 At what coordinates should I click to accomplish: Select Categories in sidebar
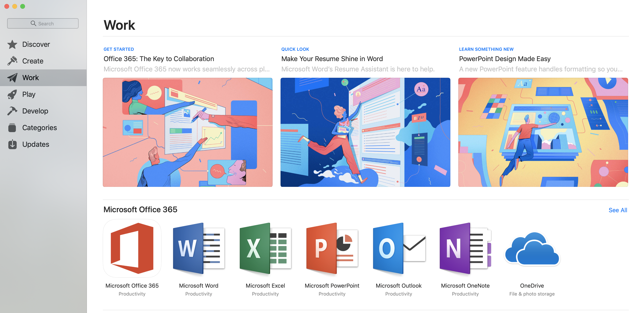pos(39,127)
